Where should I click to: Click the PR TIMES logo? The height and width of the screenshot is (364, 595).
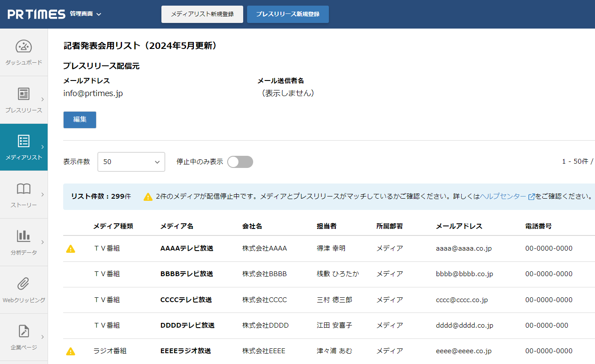36,14
